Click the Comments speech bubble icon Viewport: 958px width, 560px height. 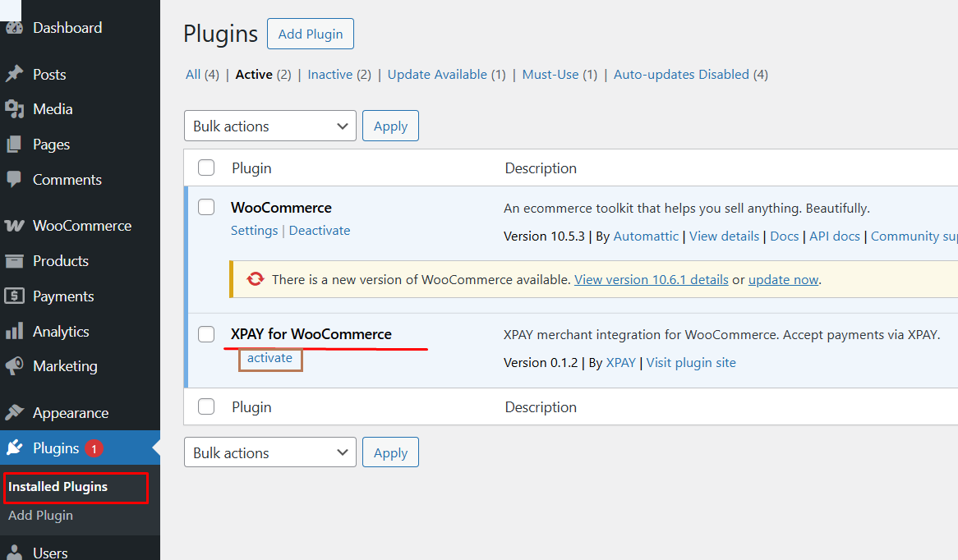14,179
